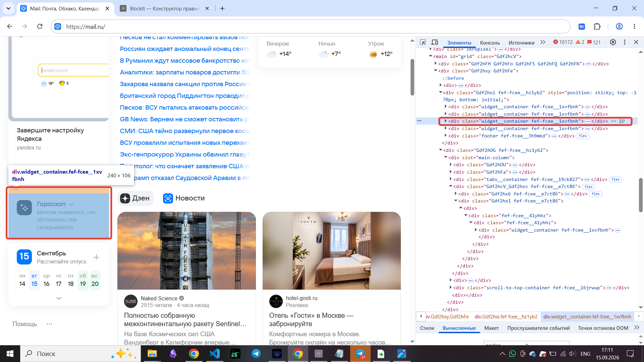Click the Помощь link

(x=24, y=324)
